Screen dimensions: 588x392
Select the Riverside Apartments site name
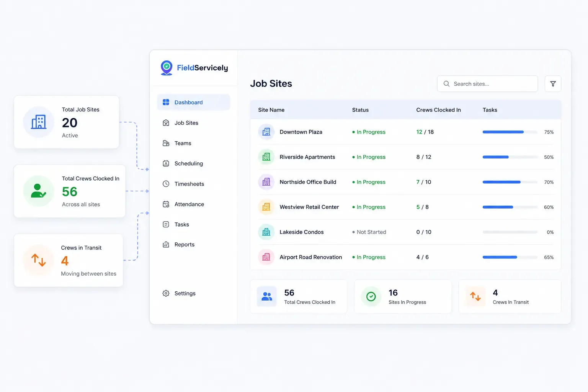tap(307, 157)
